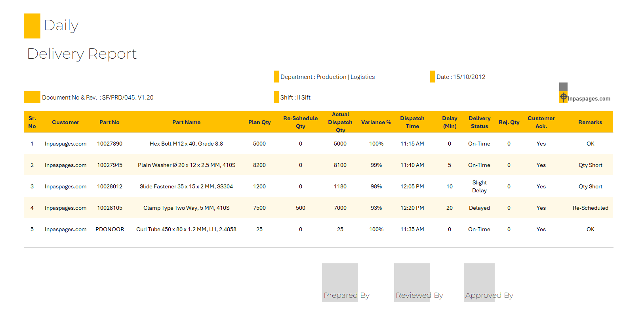Click the Slight Delay status cell
The image size is (644, 326).
pos(479,186)
